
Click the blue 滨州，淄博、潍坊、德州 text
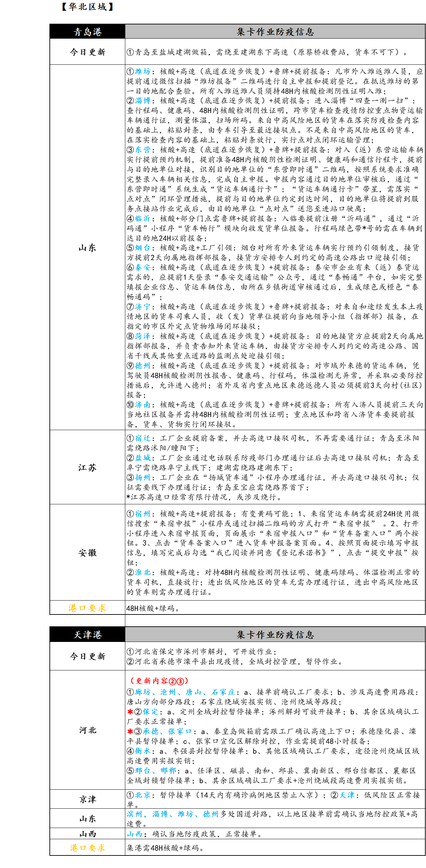pos(172,814)
